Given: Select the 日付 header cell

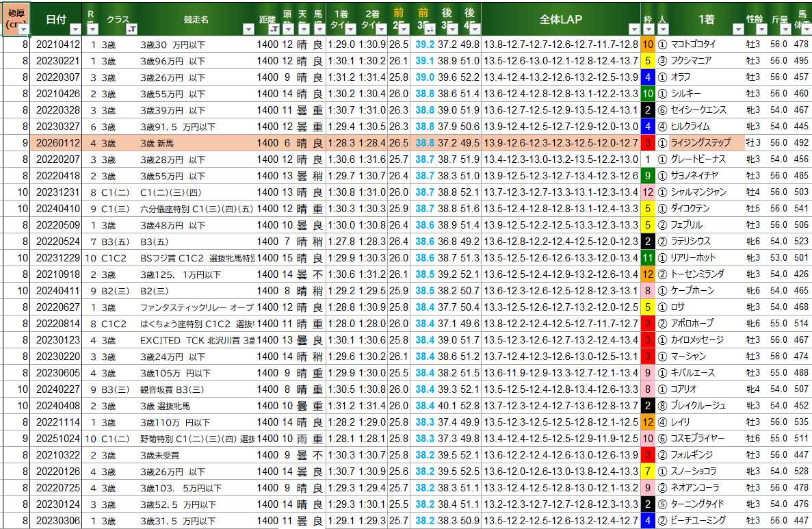Looking at the screenshot, I should point(56,20).
